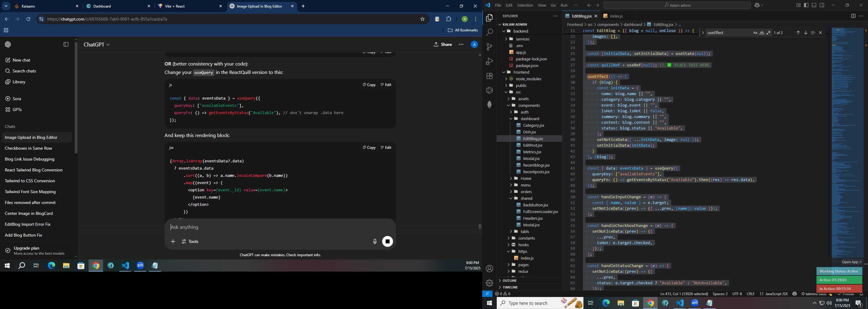The image size is (868, 309).
Task: Open Tools button in ChatGPT composer
Action: [190, 241]
